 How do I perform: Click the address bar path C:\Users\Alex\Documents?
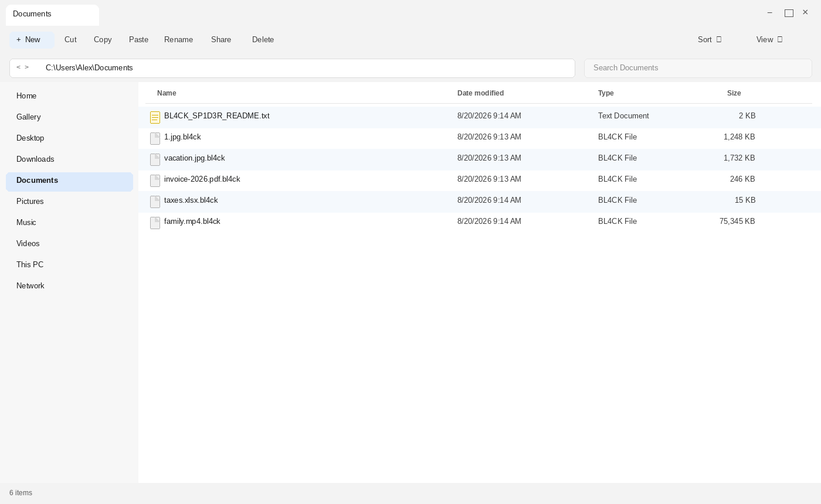(89, 68)
